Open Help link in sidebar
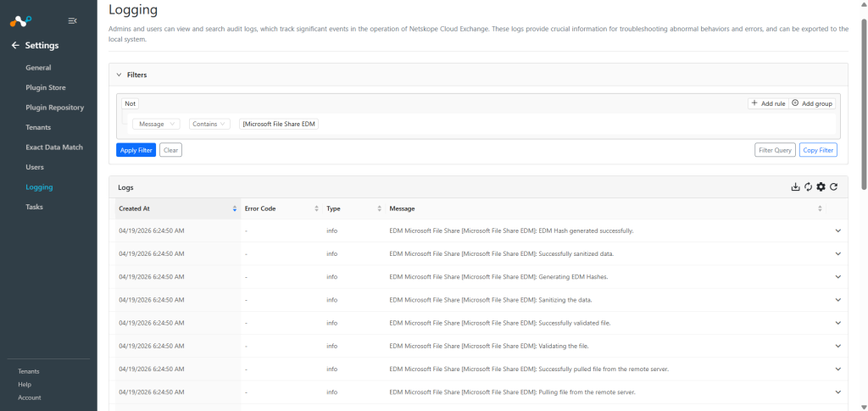Screen dimensions: 868x411 (x=25, y=385)
